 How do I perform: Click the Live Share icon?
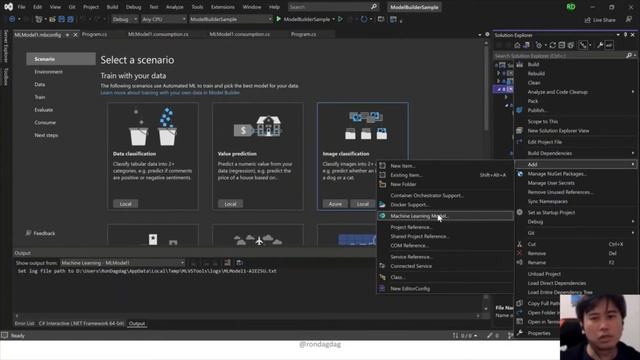587,20
